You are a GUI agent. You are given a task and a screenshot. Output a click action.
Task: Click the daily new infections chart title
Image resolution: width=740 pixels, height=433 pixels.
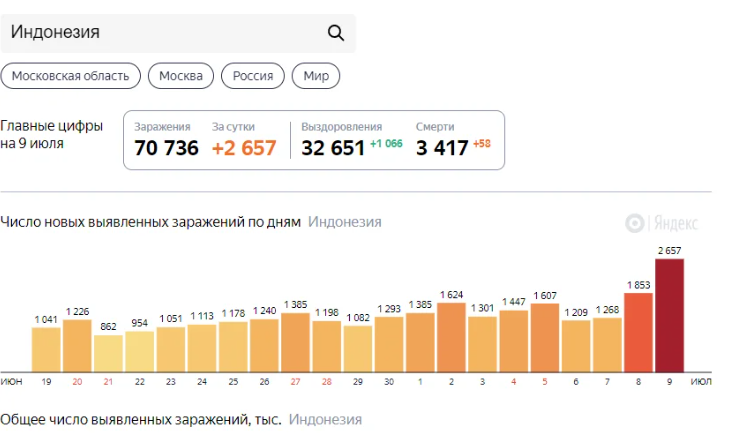point(151,222)
